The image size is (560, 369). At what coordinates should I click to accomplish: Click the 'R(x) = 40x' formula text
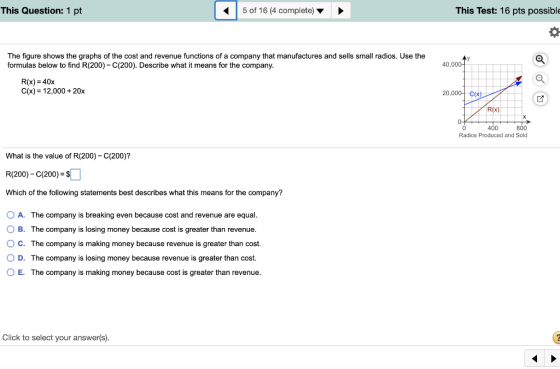(38, 82)
